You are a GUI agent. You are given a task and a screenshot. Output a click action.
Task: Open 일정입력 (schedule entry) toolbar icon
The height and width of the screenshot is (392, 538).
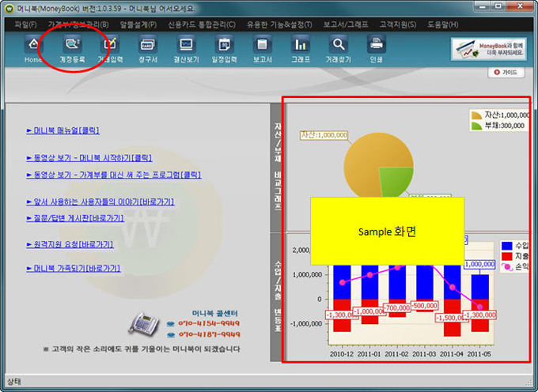[x=225, y=49]
